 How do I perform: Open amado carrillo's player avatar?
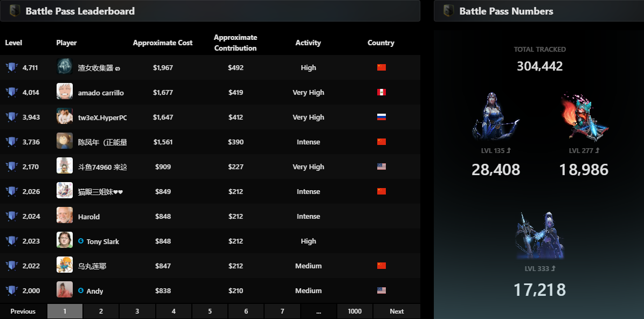click(x=65, y=92)
